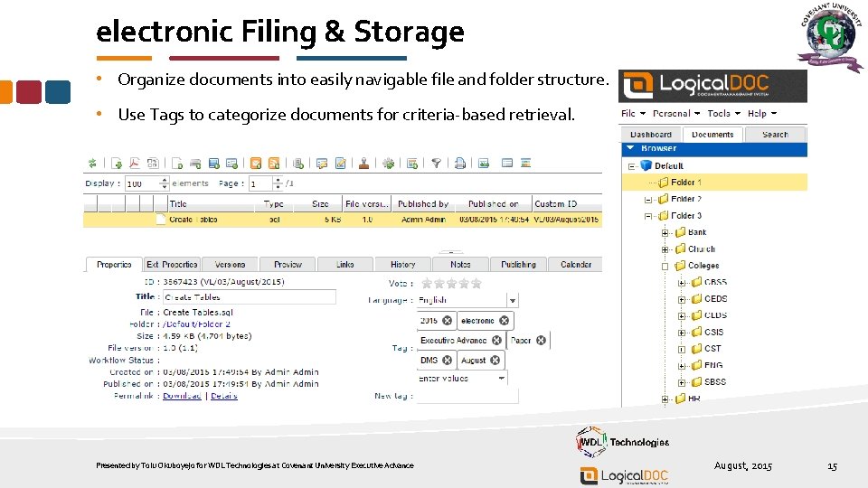Switch to the Dashboard tab
Screen dimensions: 868x488
pyautogui.click(x=651, y=135)
